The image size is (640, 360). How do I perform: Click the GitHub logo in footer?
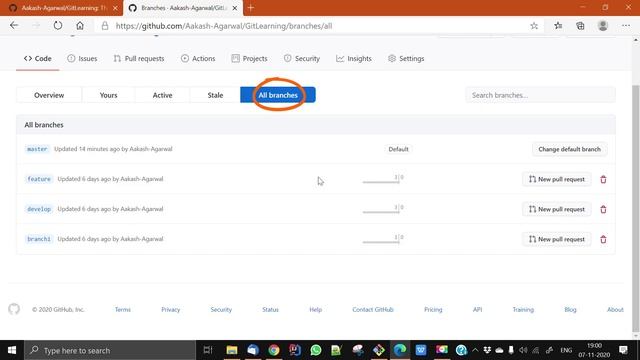(14, 309)
